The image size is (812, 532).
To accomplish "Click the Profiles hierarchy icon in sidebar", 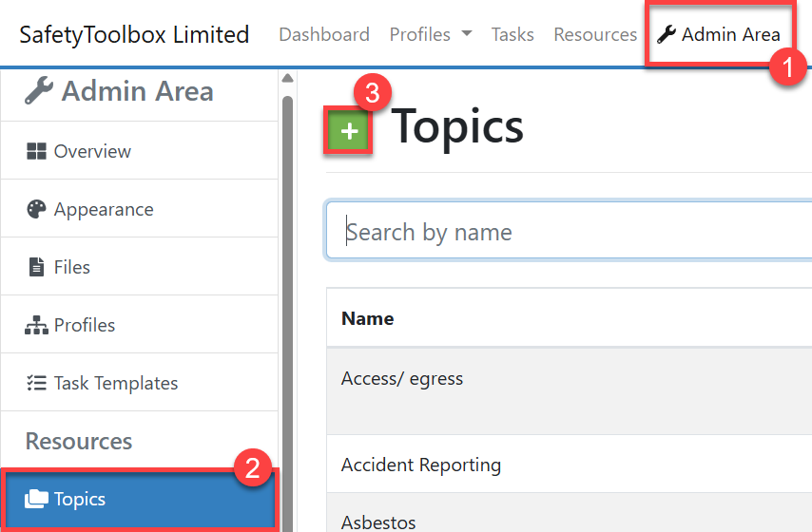I will [x=36, y=326].
